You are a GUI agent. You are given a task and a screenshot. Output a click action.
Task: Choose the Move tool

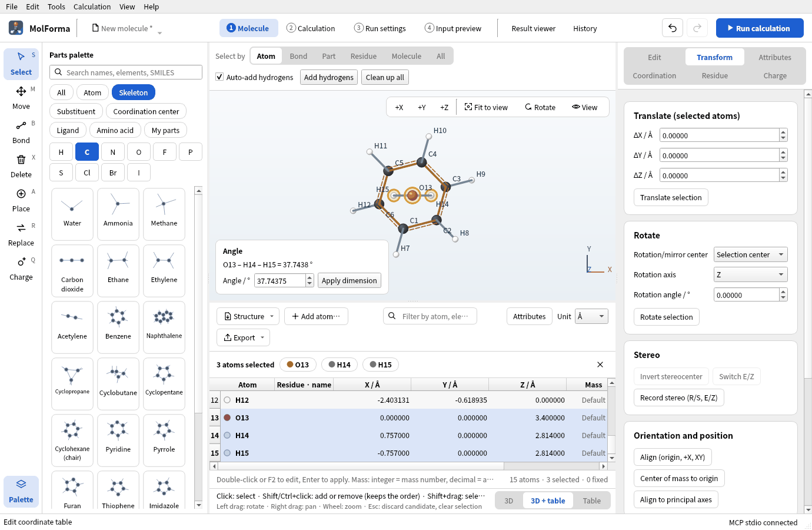click(x=21, y=98)
